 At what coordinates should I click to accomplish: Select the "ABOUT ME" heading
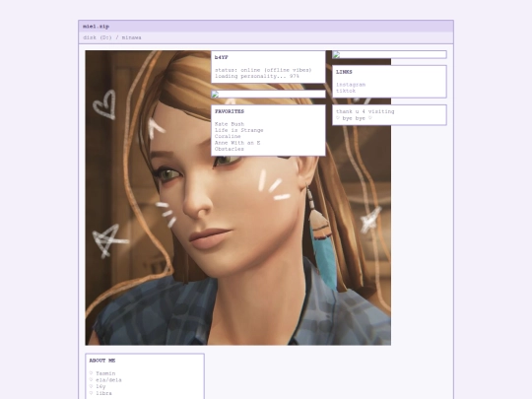(102, 361)
